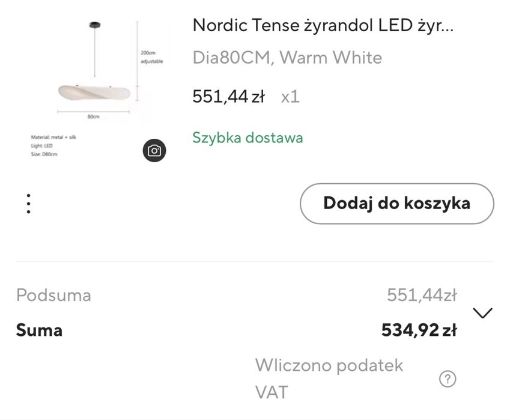Click the 80cm width measurement in image
Screen dimensions: 510x420
click(x=93, y=117)
